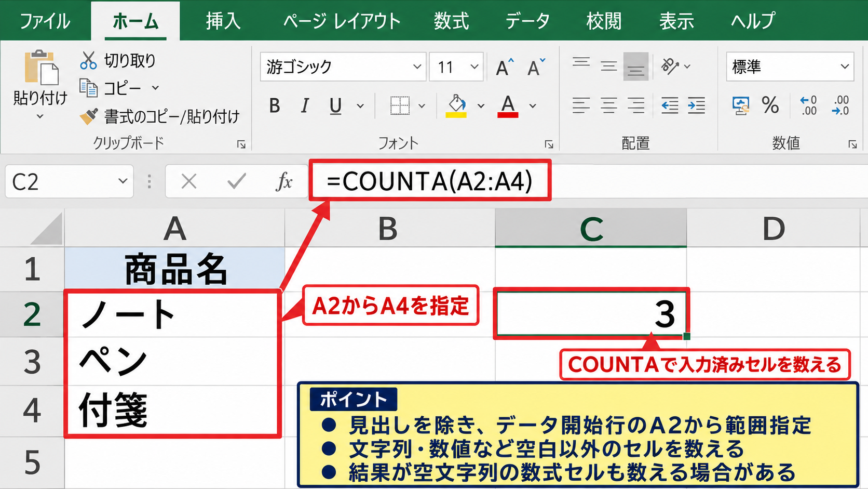Viewport: 868px width, 489px height.
Task: Apply borders with the border grid icon
Action: [400, 106]
